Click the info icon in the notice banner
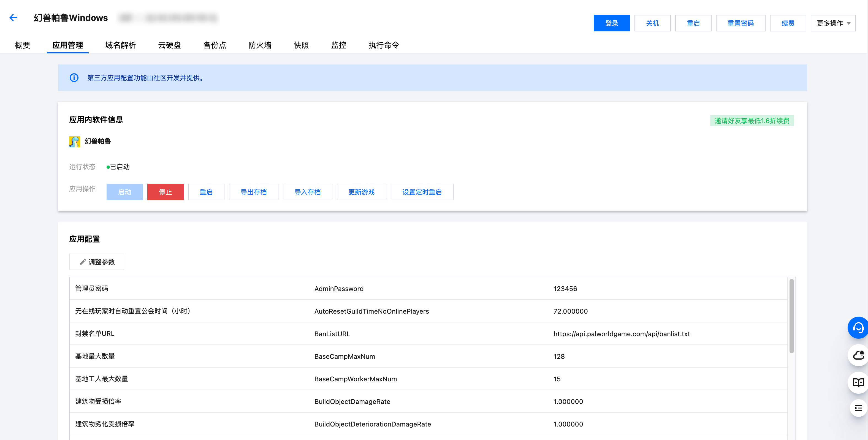The image size is (868, 440). [74, 77]
